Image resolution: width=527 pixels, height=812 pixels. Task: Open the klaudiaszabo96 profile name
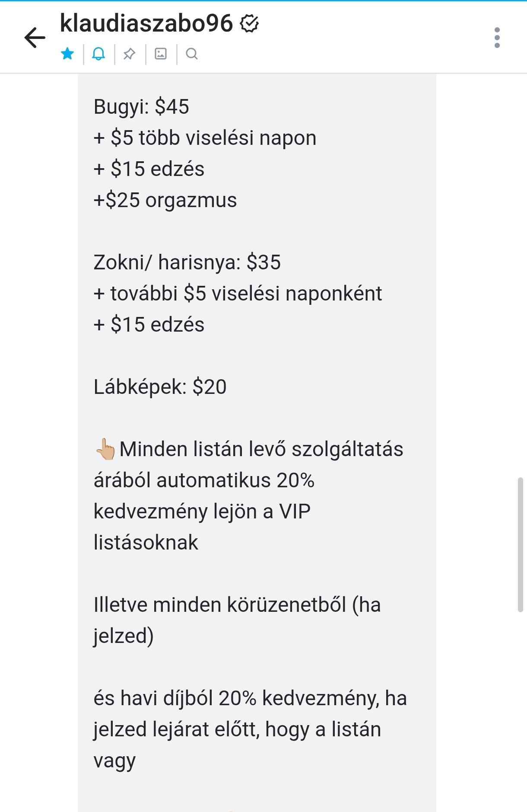pos(146,23)
